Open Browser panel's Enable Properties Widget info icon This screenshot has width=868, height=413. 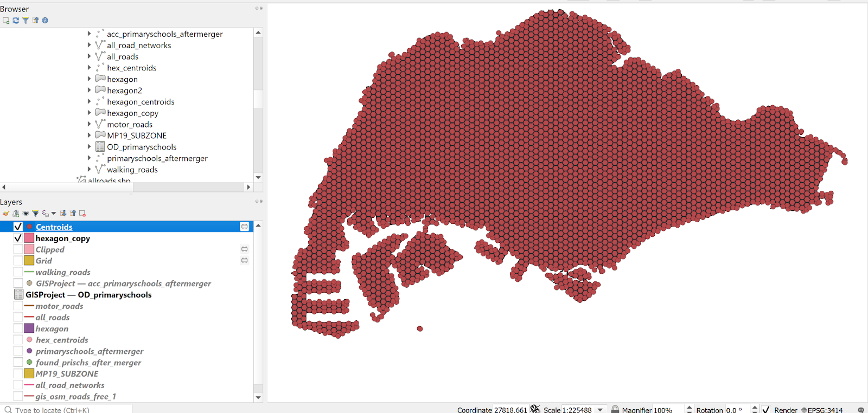45,21
